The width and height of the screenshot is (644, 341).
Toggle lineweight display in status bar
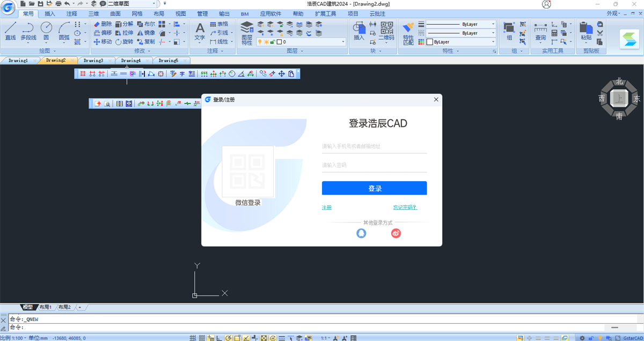coord(282,338)
